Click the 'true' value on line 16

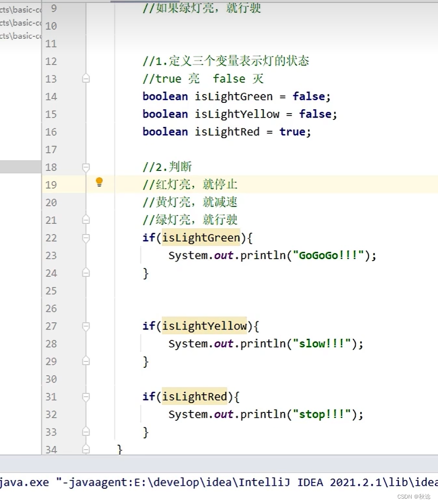(x=292, y=132)
